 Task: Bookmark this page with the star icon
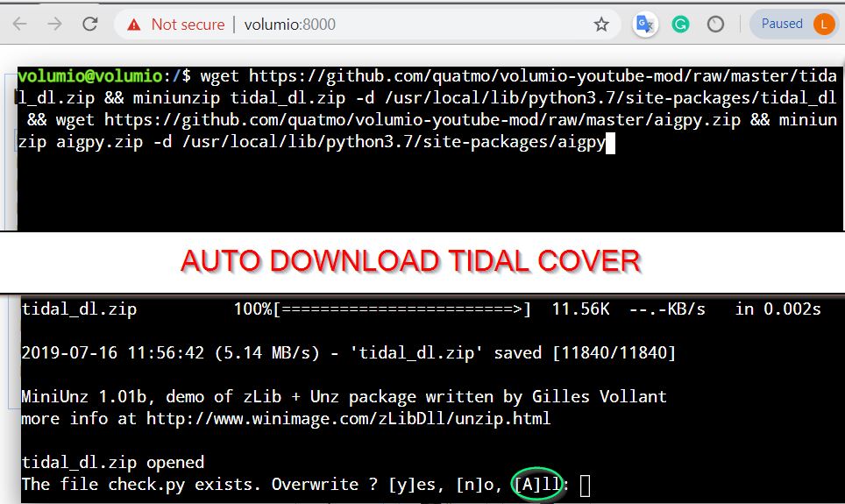pyautogui.click(x=601, y=25)
